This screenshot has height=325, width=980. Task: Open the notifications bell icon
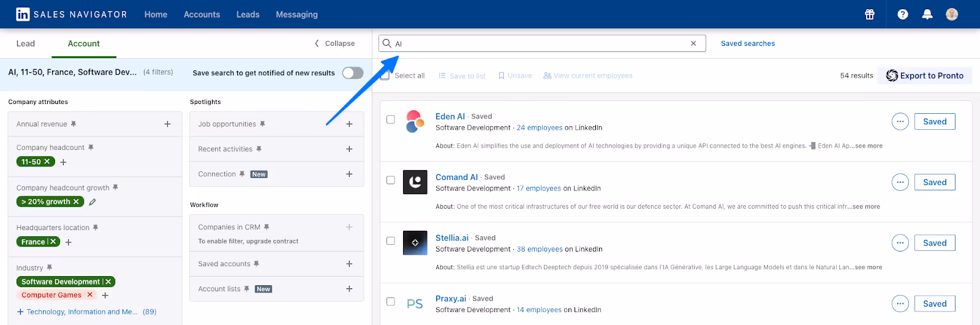[x=927, y=14]
